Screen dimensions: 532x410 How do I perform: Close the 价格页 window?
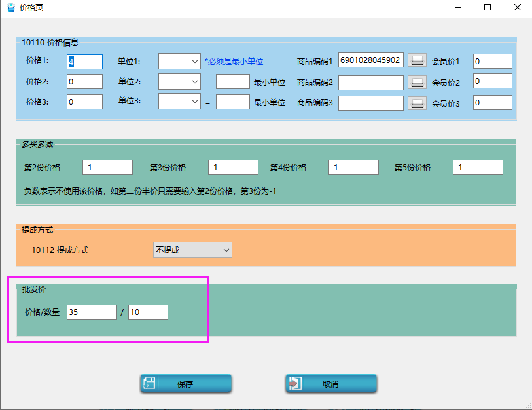pos(518,7)
